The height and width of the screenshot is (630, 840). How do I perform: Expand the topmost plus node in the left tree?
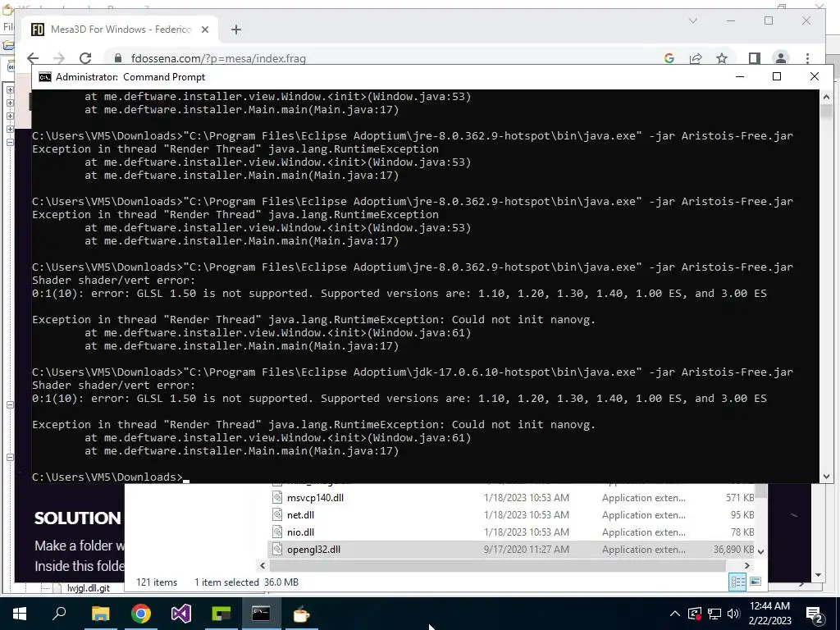[10, 89]
